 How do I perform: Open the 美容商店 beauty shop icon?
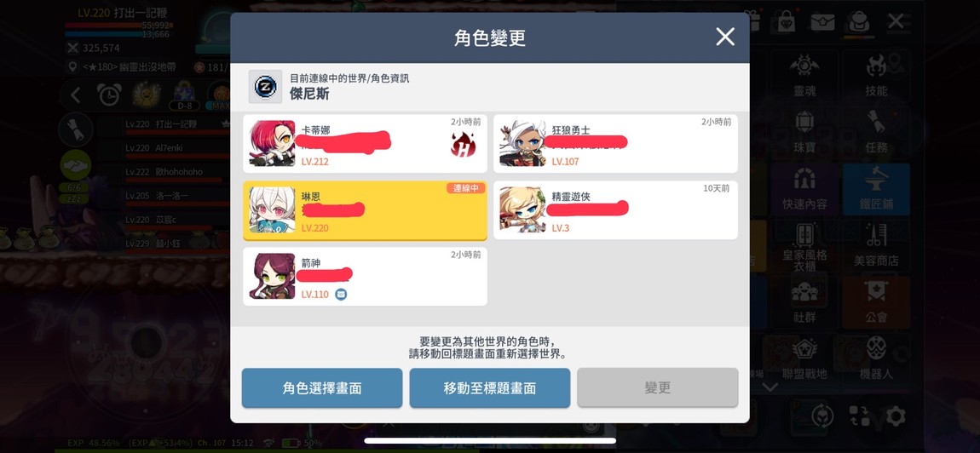click(x=876, y=246)
